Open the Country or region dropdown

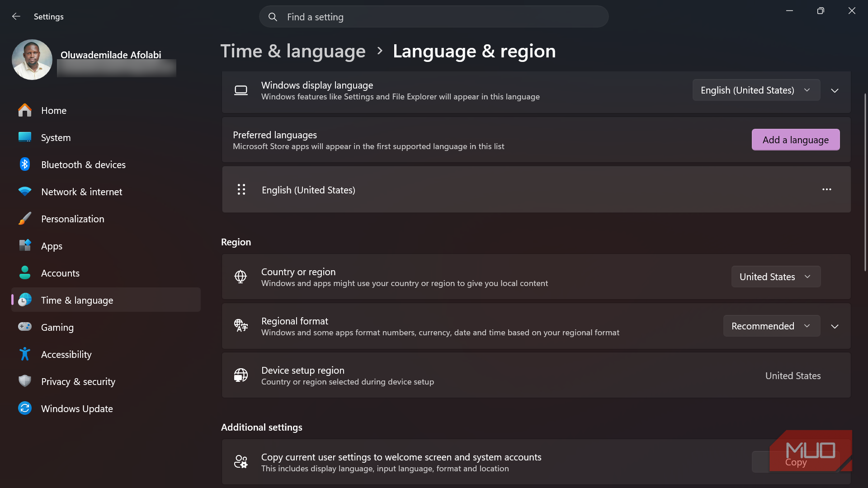tap(776, 277)
